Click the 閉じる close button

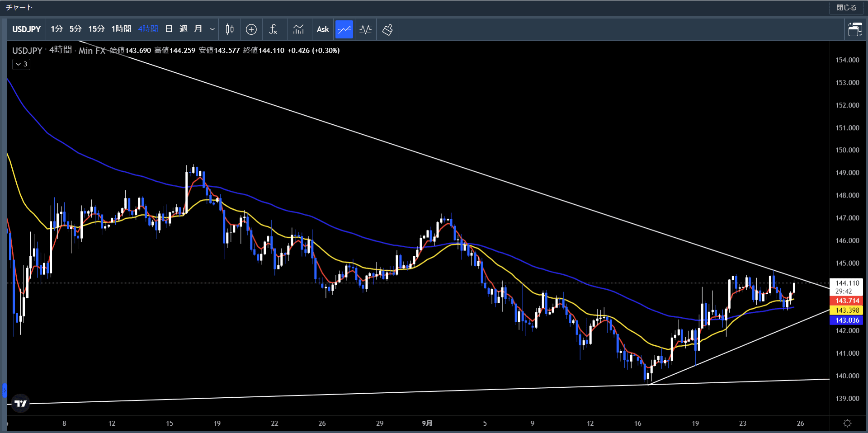point(846,8)
